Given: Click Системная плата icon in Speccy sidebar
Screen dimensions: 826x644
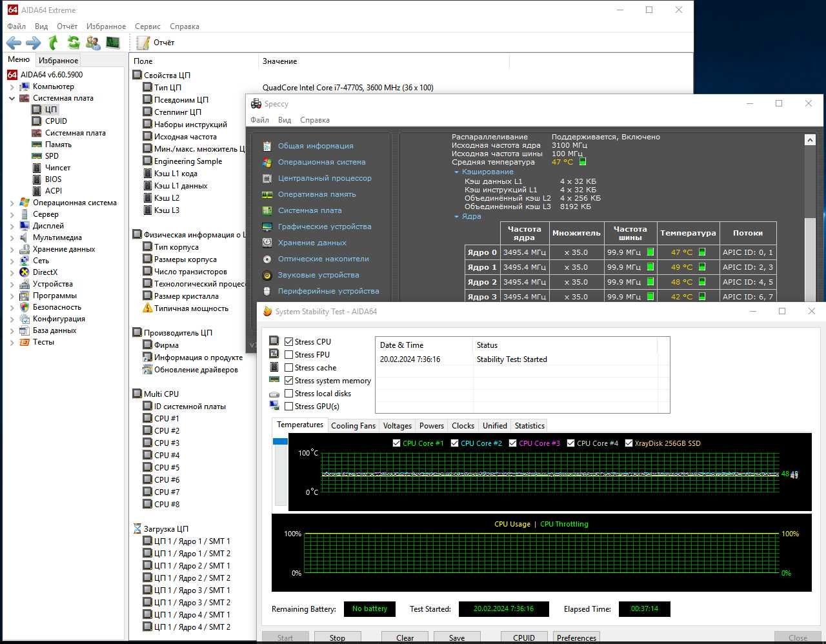Looking at the screenshot, I should coord(267,210).
